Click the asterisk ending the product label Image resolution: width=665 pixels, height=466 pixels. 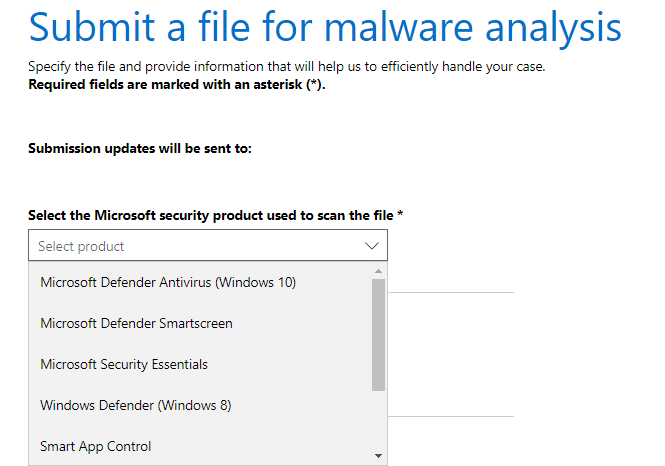[x=400, y=215]
